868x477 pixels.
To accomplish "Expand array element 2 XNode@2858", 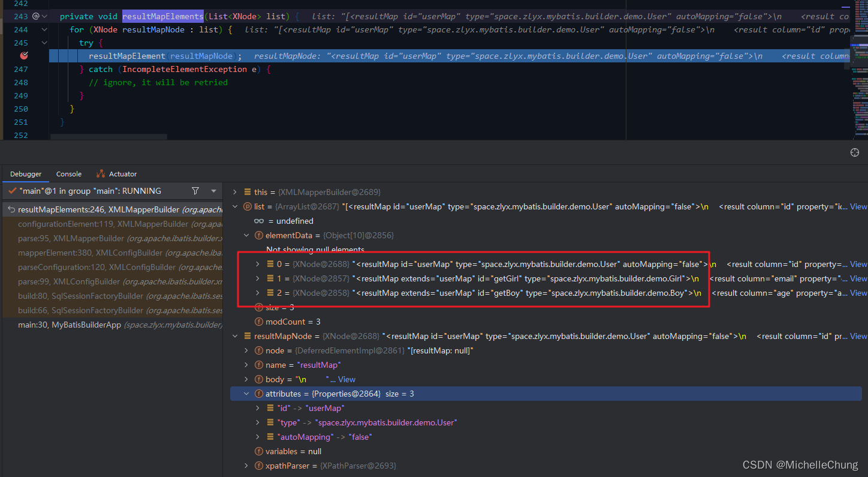I will pos(258,293).
